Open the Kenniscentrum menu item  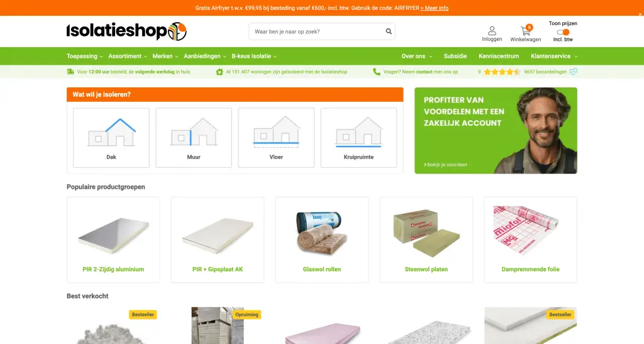point(499,56)
